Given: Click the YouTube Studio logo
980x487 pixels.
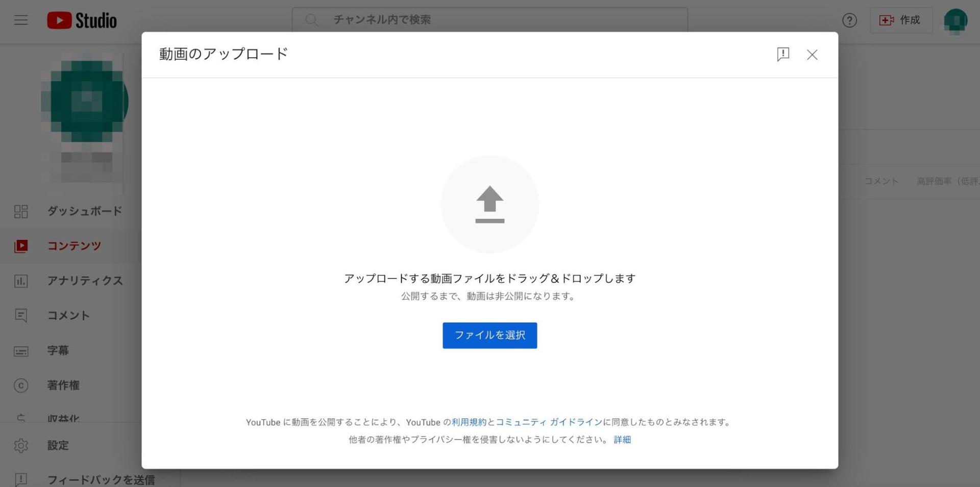Looking at the screenshot, I should (x=82, y=20).
